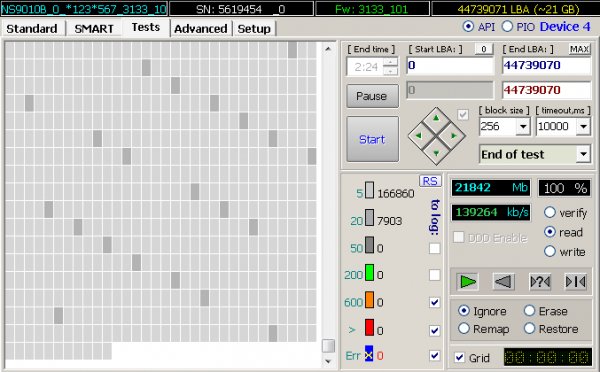The image size is (600, 372).
Task: Toggle log checkbox for 600 ms blocks
Action: pyautogui.click(x=434, y=302)
